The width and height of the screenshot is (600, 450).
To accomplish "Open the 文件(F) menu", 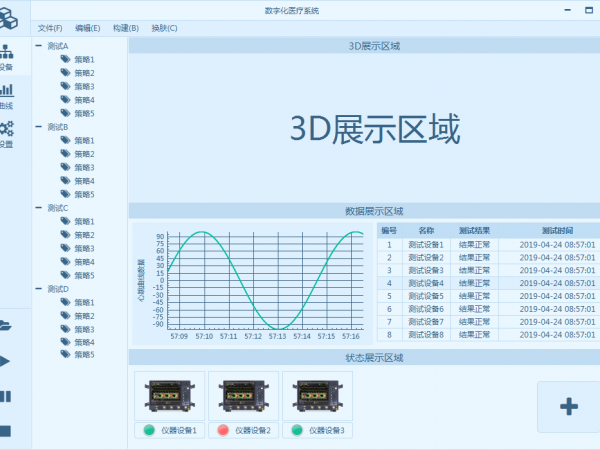I will (50, 28).
